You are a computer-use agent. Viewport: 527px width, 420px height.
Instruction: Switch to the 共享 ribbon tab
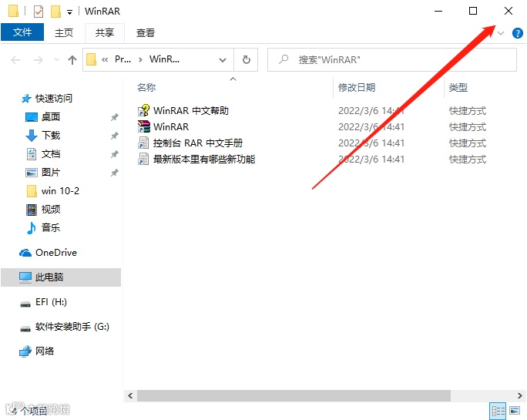[x=105, y=32]
